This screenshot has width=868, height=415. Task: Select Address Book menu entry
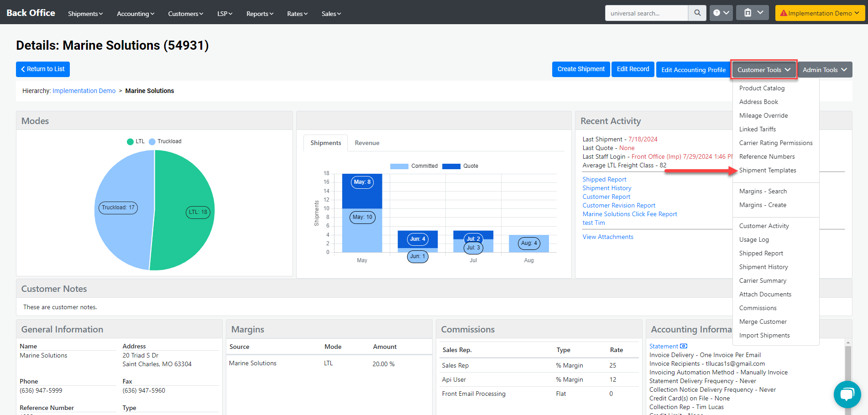(x=758, y=102)
